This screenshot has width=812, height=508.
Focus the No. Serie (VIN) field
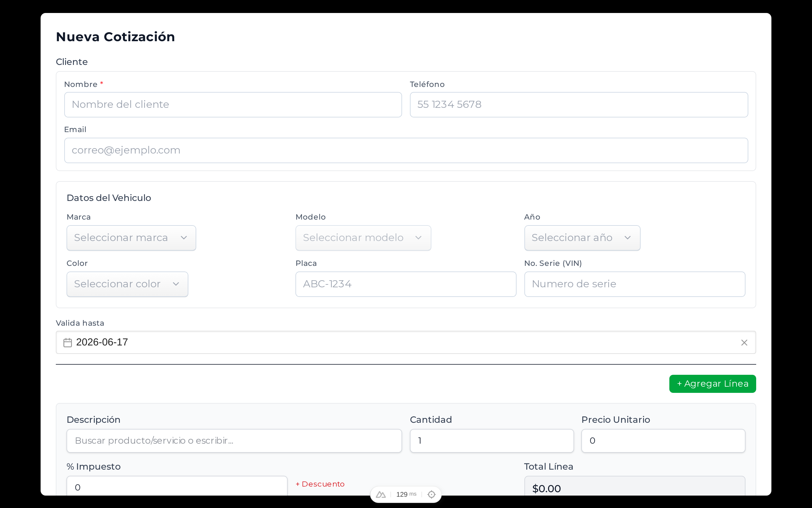click(x=634, y=284)
